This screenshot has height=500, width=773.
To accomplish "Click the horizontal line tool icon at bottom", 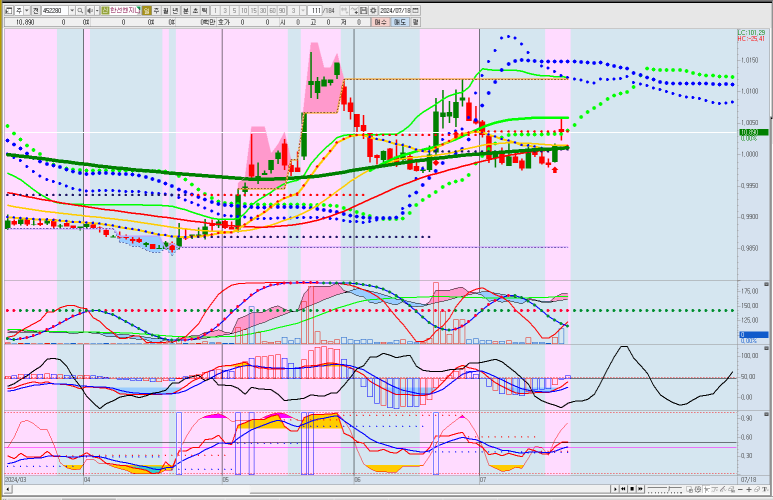I will [x=715, y=489].
